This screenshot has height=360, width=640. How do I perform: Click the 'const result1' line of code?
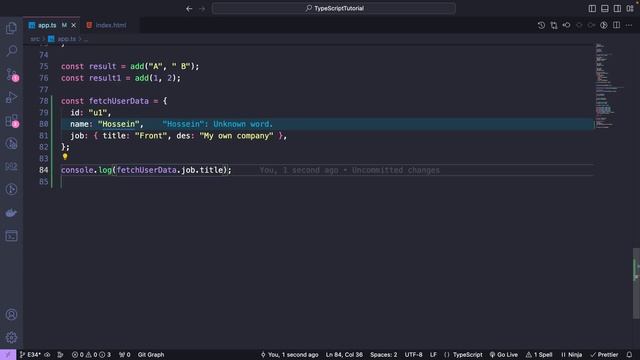[x=121, y=78]
